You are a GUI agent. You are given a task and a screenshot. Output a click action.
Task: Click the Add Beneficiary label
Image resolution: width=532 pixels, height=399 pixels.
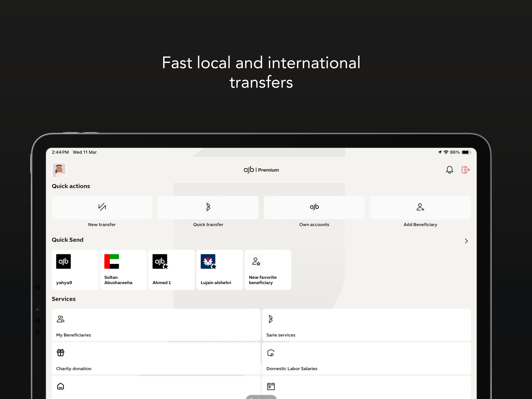[420, 224]
